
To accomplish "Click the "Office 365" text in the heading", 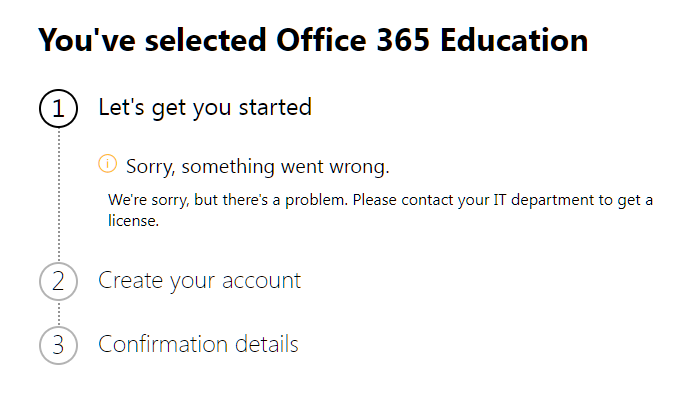I will (353, 40).
